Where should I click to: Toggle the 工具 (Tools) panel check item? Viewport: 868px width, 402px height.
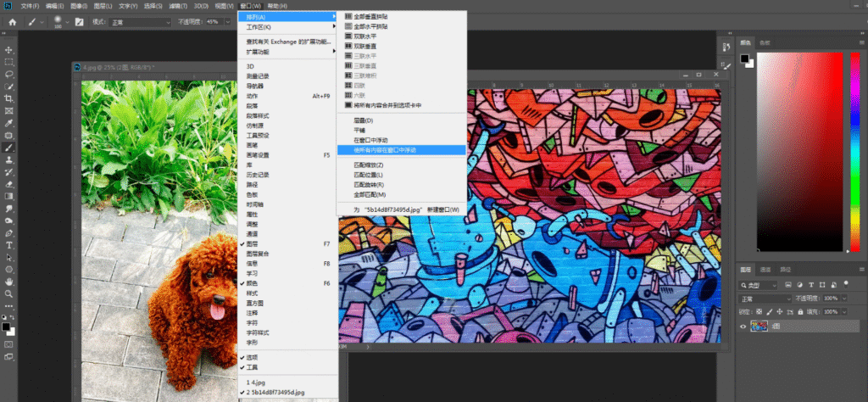(288, 367)
